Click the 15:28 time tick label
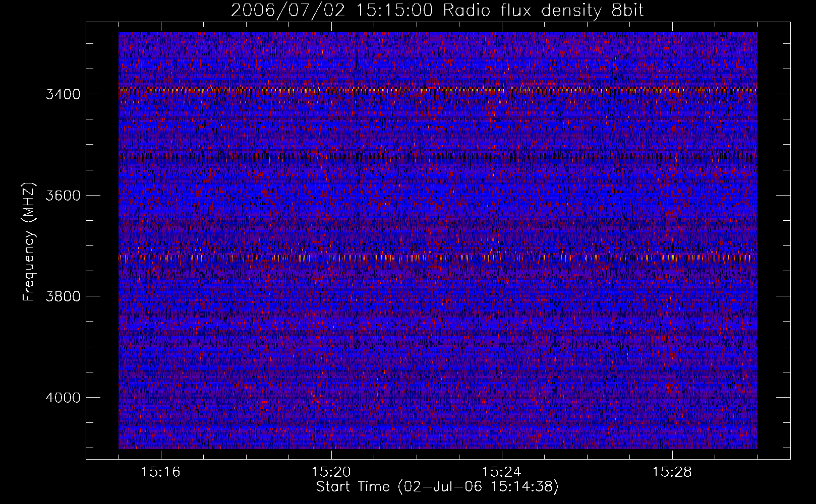 click(672, 472)
